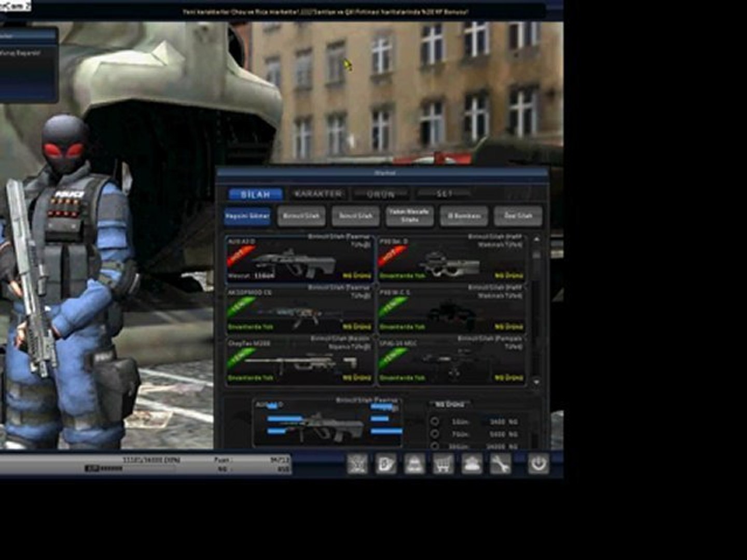Filter by Yakın Mesafe Silahı
Viewport: 747px width, 560px height.
410,216
